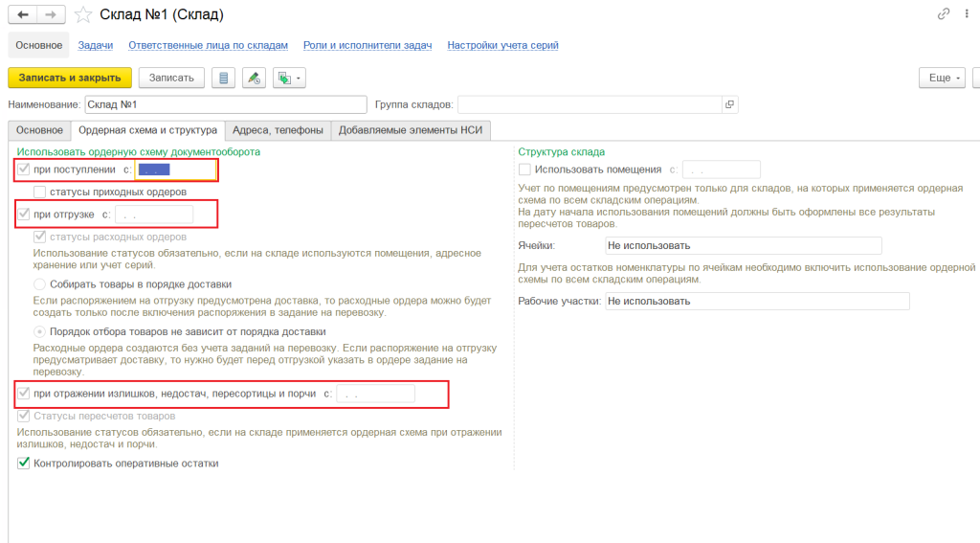This screenshot has width=980, height=543.
Task: Toggle the при поступлении checkbox
Action: tap(24, 169)
